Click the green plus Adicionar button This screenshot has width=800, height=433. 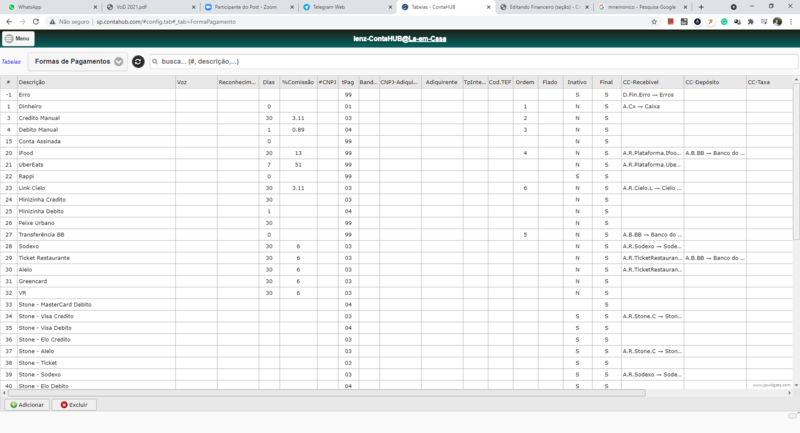pos(27,405)
